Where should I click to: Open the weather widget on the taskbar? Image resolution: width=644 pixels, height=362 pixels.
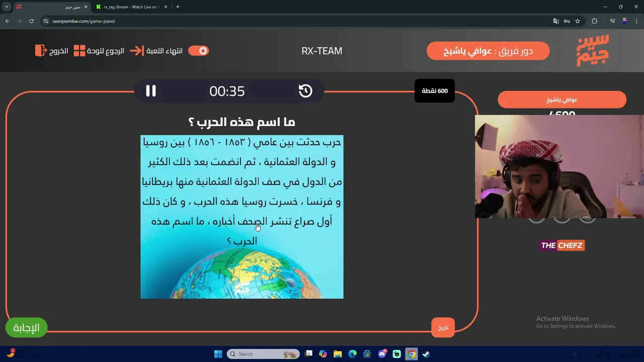(11, 354)
